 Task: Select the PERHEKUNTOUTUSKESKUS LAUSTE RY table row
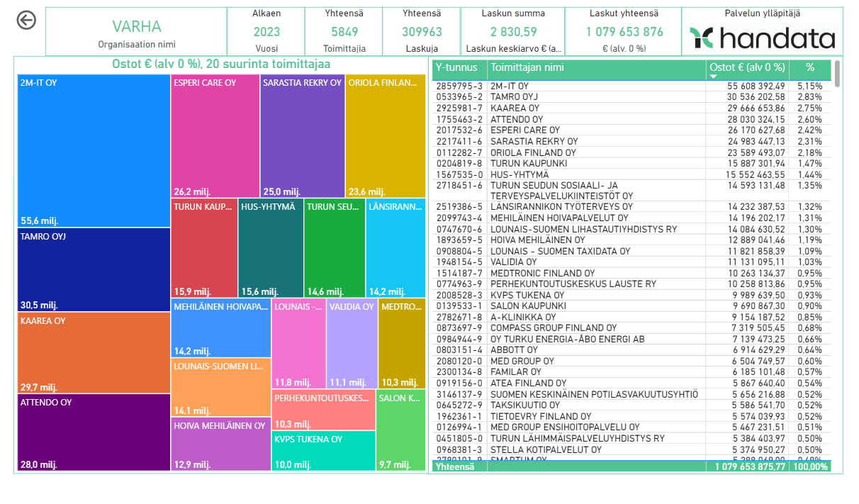tap(631, 284)
